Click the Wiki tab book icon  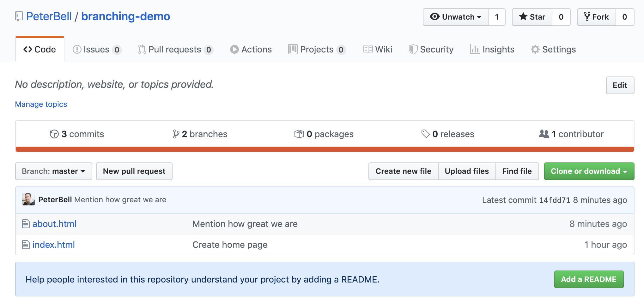[368, 49]
